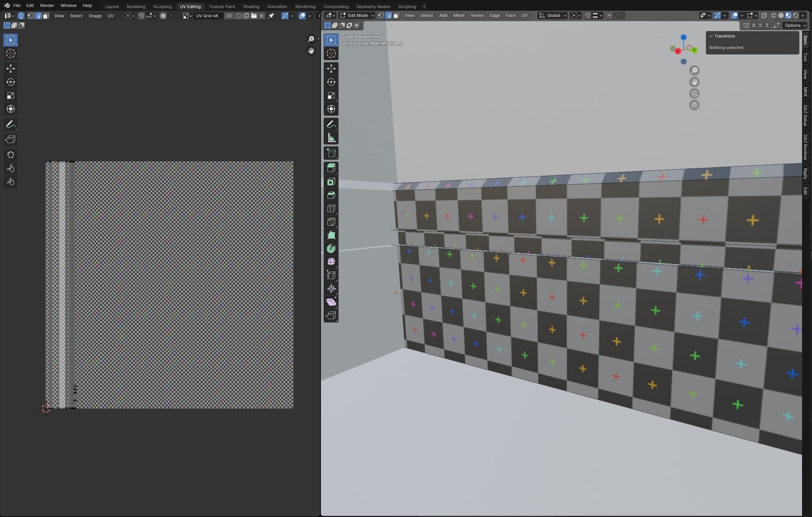Click the UV Grid 4K image name field

click(207, 16)
